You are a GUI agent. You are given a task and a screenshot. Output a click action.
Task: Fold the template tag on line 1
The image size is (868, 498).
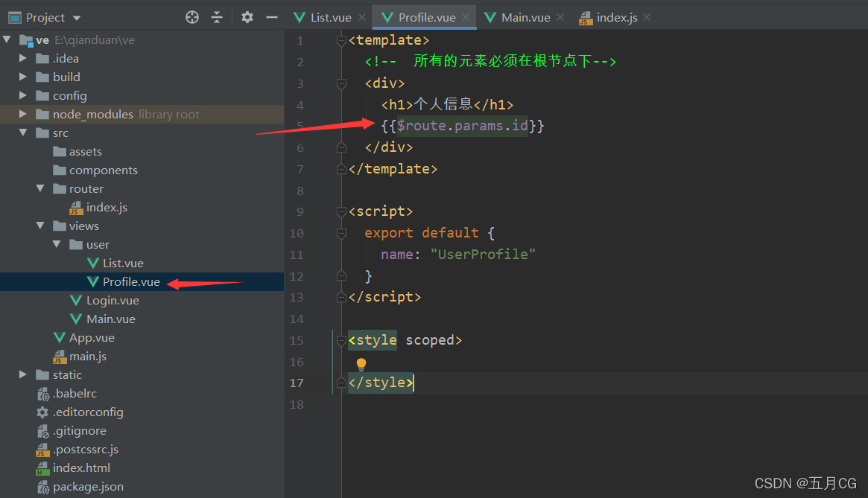pyautogui.click(x=341, y=40)
